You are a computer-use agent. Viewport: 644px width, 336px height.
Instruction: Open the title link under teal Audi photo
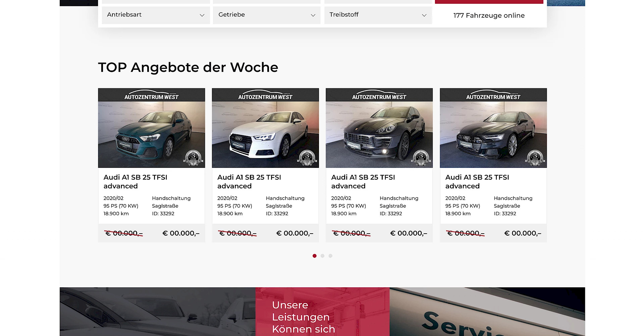click(x=135, y=182)
